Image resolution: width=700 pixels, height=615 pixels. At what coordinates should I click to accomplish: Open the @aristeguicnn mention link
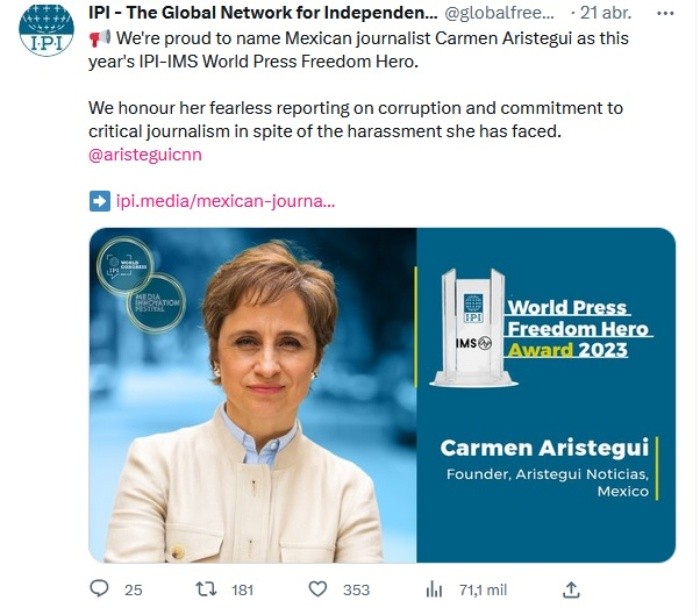pos(145,155)
